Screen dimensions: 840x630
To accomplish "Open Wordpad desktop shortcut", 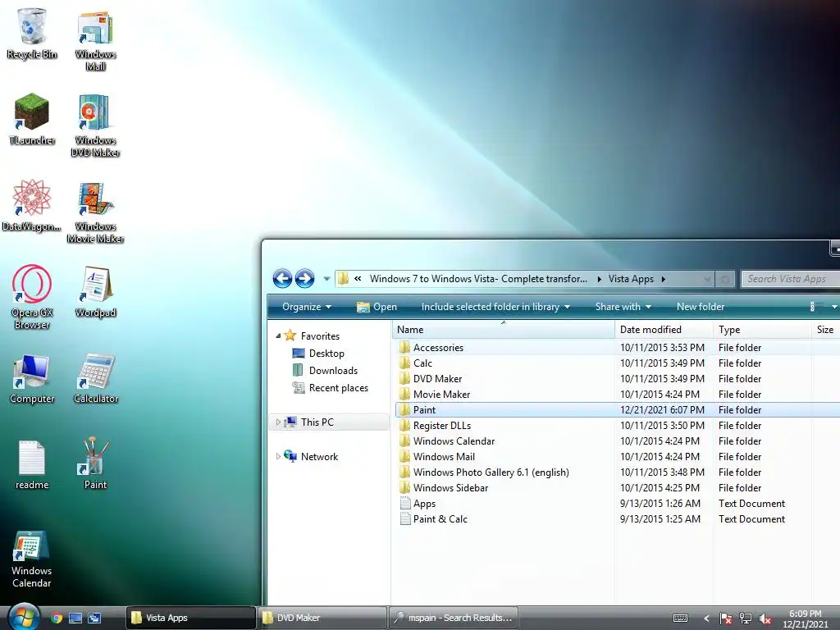I will pyautogui.click(x=95, y=292).
